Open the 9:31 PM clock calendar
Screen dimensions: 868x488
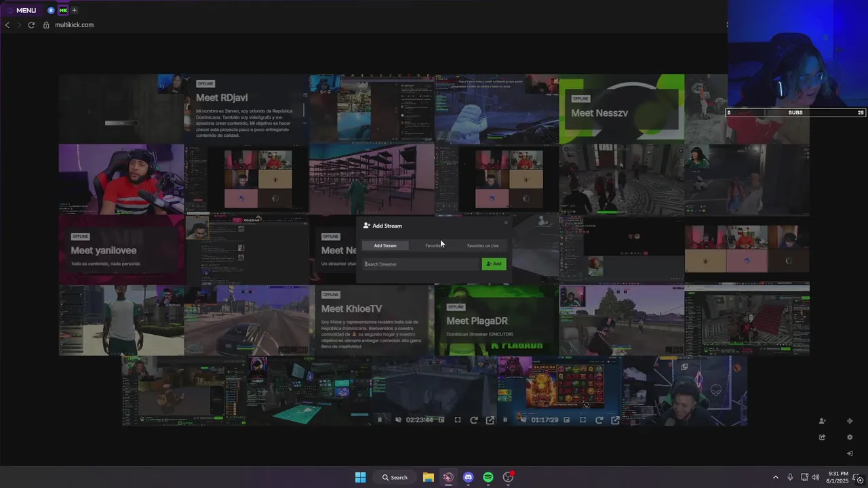(838, 477)
